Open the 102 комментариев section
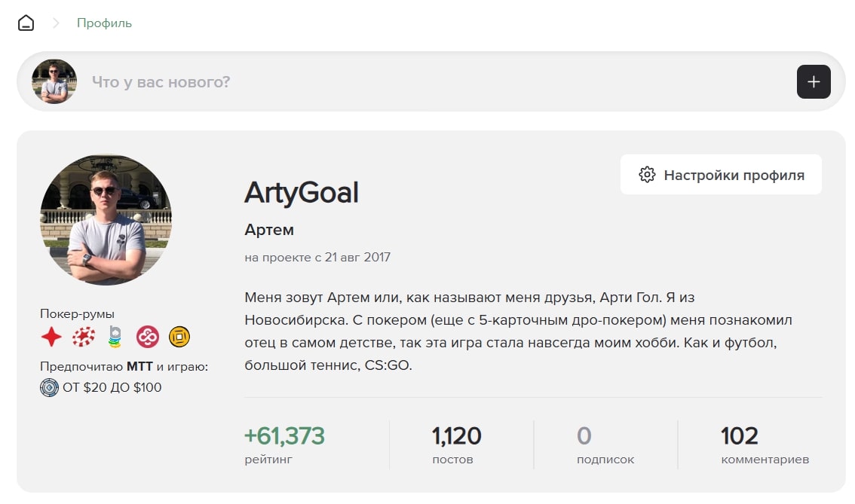Viewport: 855px width, 504px height. tap(765, 444)
